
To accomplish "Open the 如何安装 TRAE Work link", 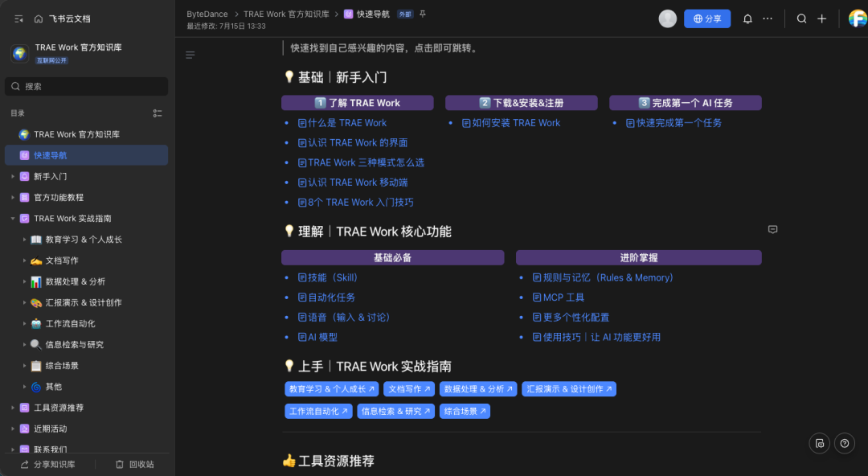I will point(511,123).
